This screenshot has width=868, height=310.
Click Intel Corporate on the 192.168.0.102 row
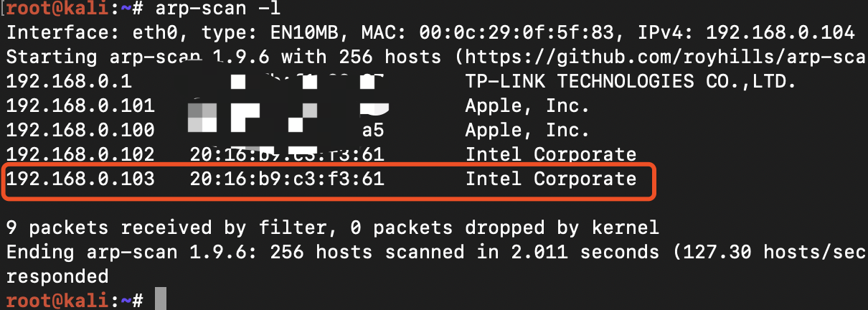550,155
